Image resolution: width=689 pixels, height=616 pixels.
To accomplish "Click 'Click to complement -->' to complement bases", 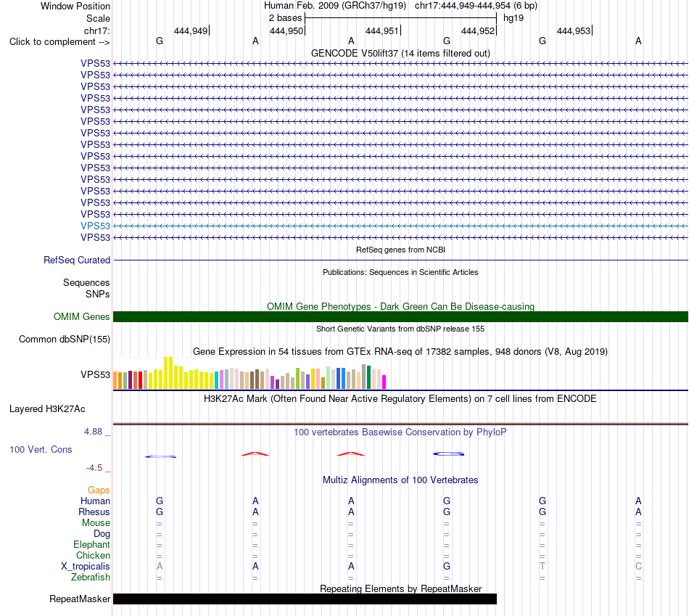I will tap(59, 42).
